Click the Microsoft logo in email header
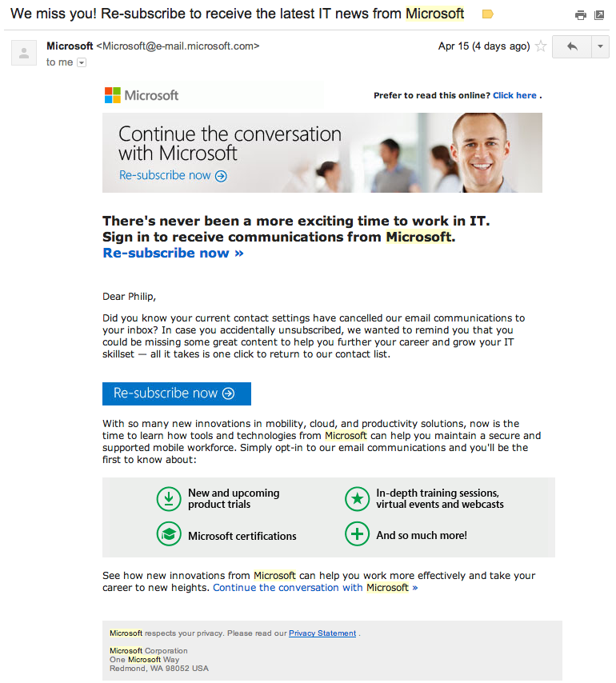This screenshot has height=683, width=616. click(x=142, y=95)
